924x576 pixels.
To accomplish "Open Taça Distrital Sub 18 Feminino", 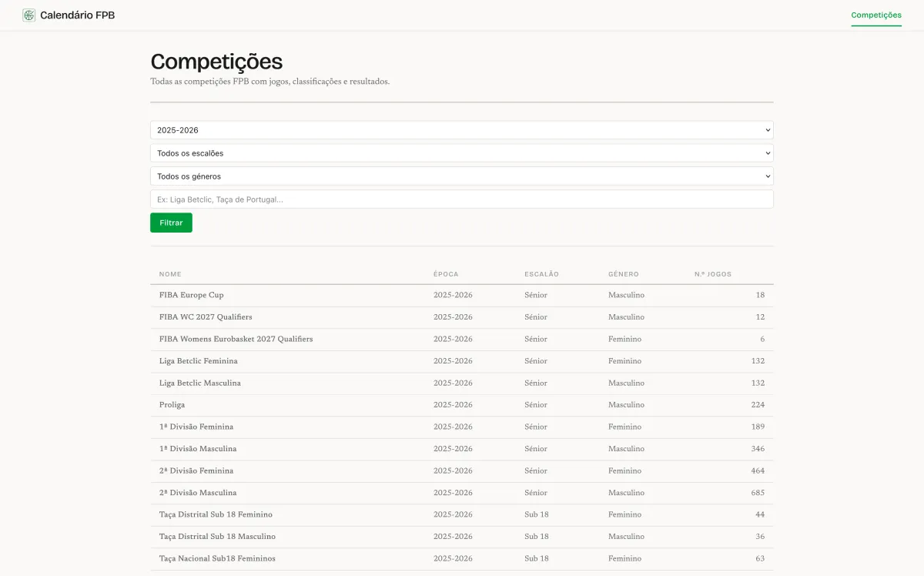I will (216, 514).
